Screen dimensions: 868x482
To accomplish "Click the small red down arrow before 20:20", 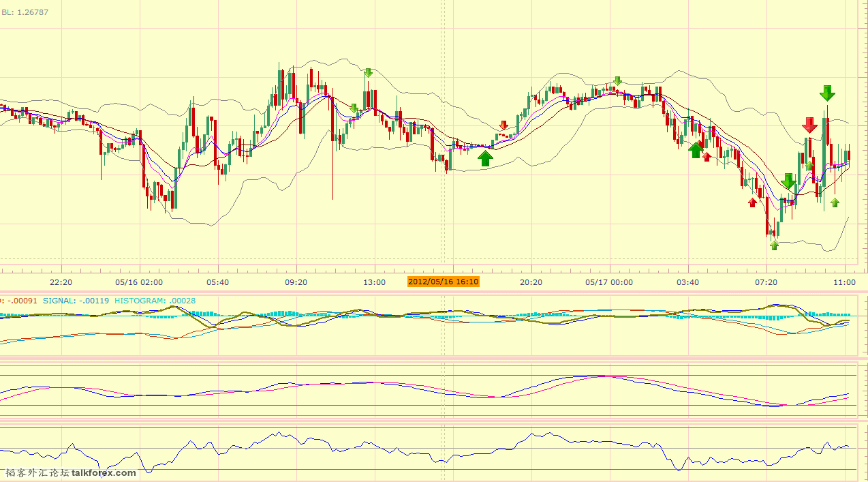I will click(x=503, y=125).
